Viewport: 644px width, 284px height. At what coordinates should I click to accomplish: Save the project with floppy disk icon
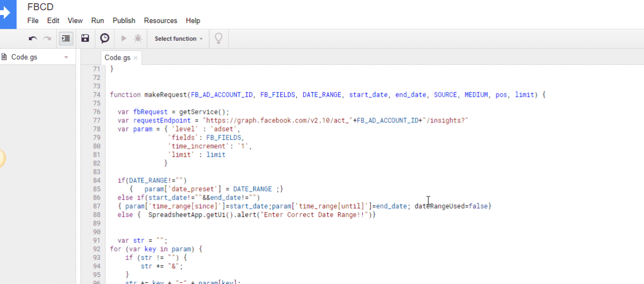[x=85, y=39]
